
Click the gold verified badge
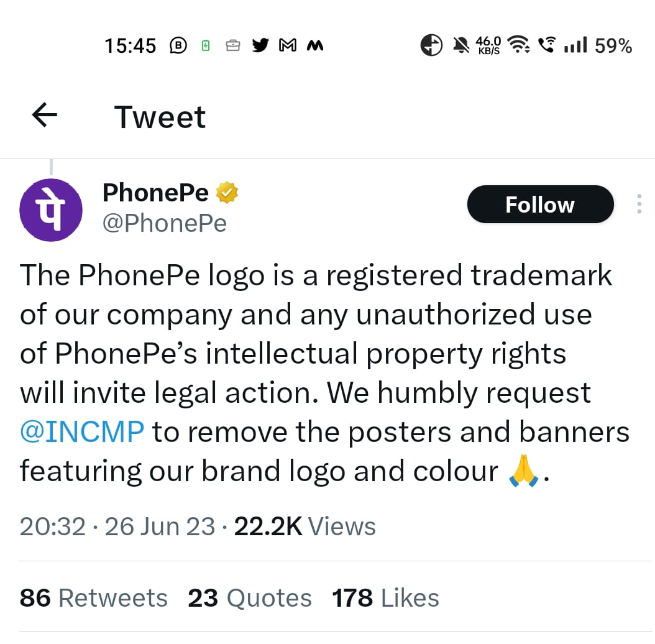227,193
